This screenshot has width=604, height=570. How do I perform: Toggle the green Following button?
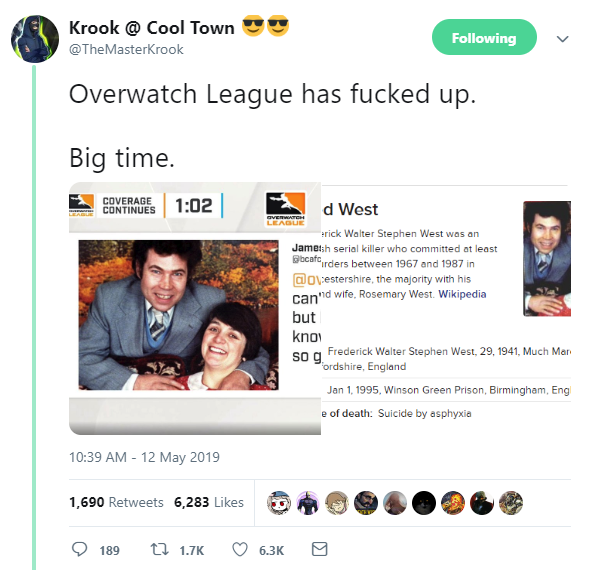(x=484, y=37)
